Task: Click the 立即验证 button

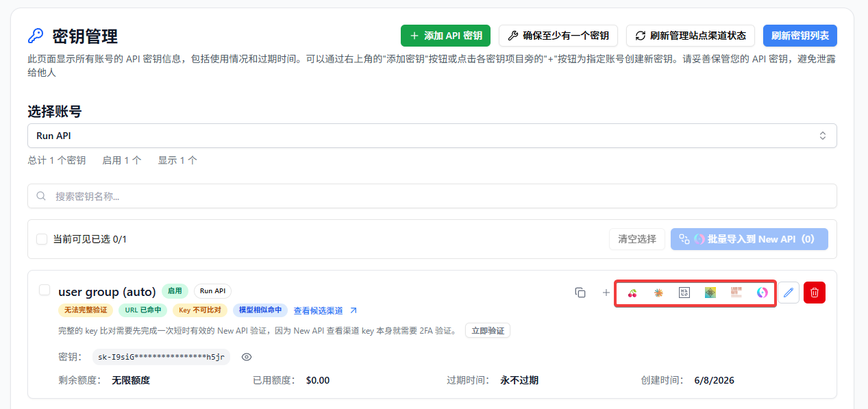Action: point(488,331)
